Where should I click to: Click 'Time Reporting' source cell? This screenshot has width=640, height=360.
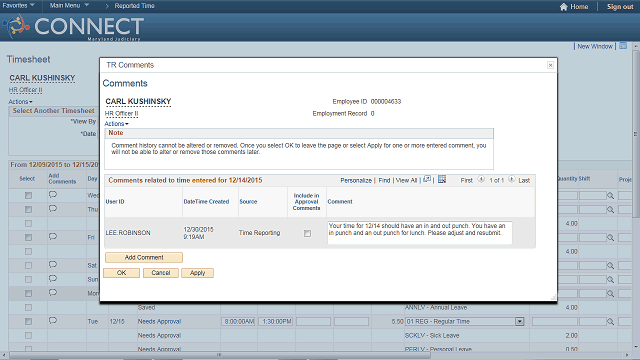[x=260, y=233]
